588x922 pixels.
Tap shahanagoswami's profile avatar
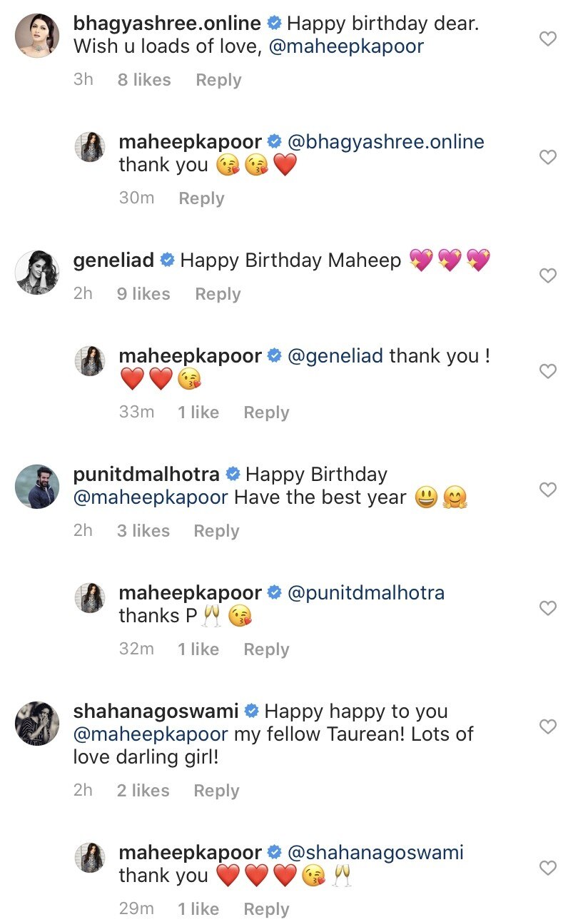point(36,724)
